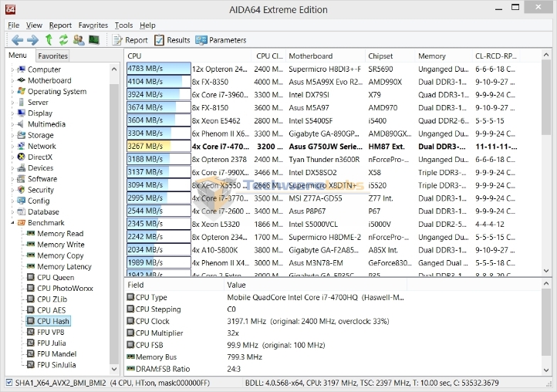Select the Config tree icon
The height and width of the screenshot is (392, 557).
point(22,201)
